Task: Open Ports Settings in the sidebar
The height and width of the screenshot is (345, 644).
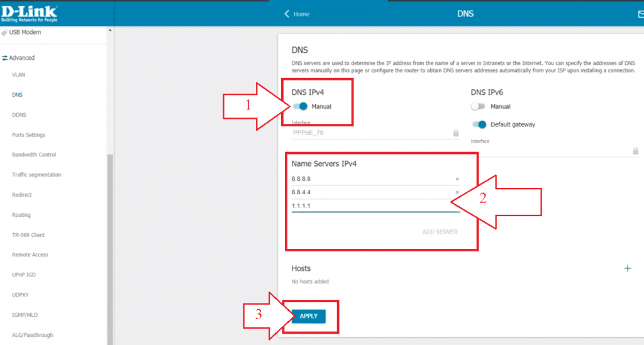Action: pyautogui.click(x=28, y=135)
